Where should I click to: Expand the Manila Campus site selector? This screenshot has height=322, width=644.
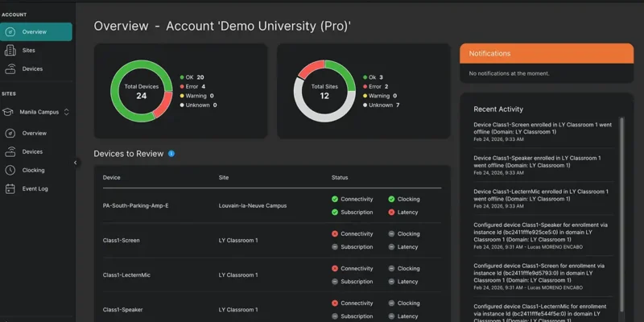(66, 112)
